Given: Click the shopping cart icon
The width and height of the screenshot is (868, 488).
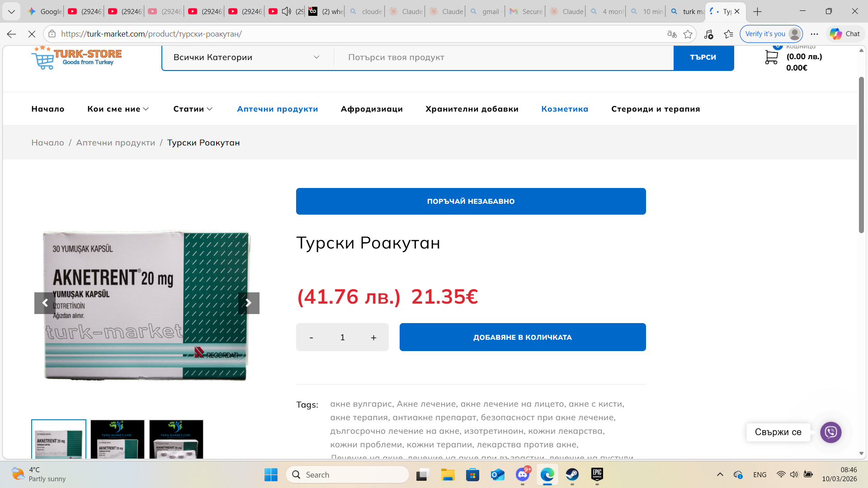Looking at the screenshot, I should (x=771, y=57).
